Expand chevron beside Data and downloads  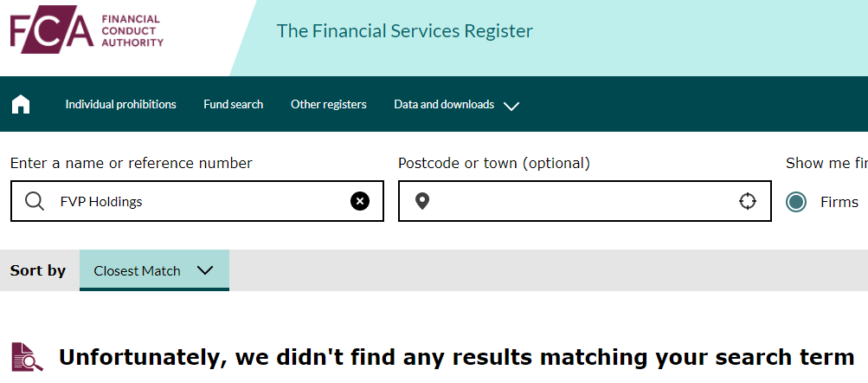tap(511, 106)
